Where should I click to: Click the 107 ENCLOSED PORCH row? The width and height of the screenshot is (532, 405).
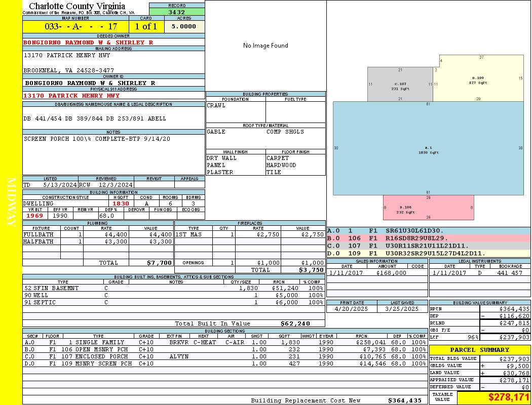pyautogui.click(x=225, y=356)
